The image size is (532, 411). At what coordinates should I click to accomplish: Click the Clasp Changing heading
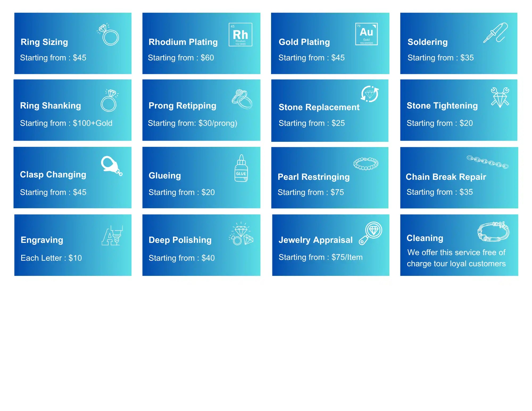53,175
